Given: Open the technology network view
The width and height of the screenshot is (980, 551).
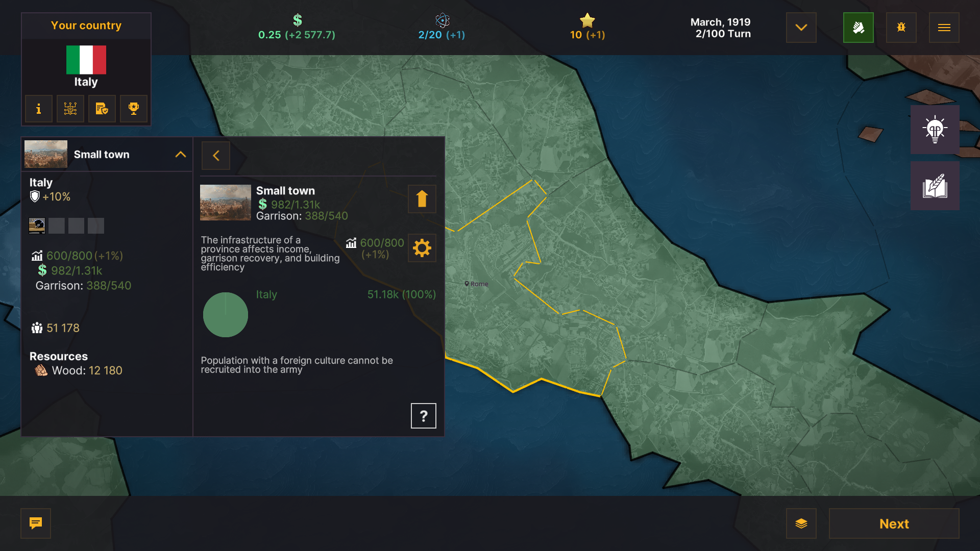Looking at the screenshot, I should (70, 109).
